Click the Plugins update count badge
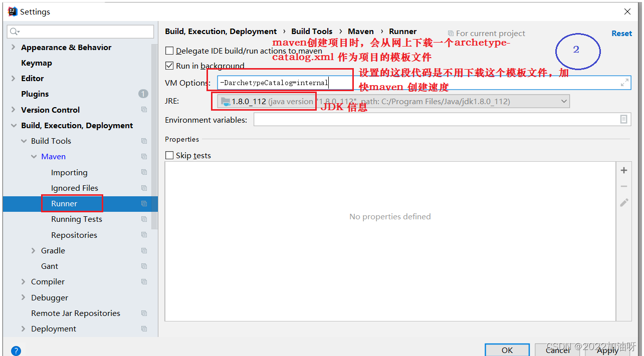The height and width of the screenshot is (356, 644). click(143, 94)
